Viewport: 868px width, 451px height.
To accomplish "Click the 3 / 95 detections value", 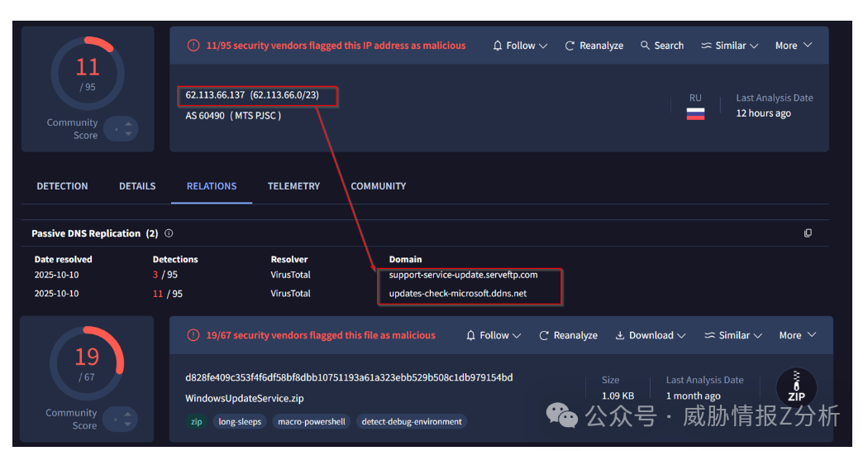I will click(165, 275).
